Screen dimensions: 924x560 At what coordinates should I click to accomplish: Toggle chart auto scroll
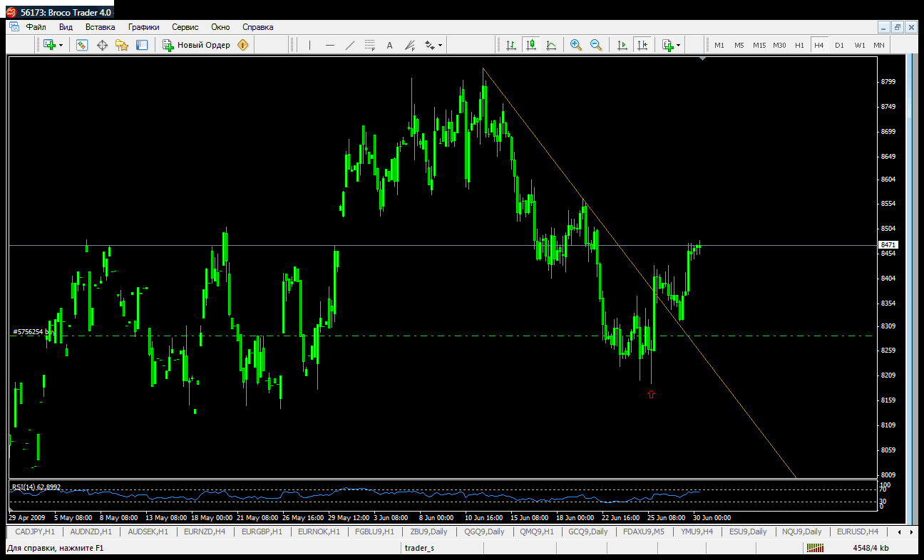pyautogui.click(x=622, y=45)
